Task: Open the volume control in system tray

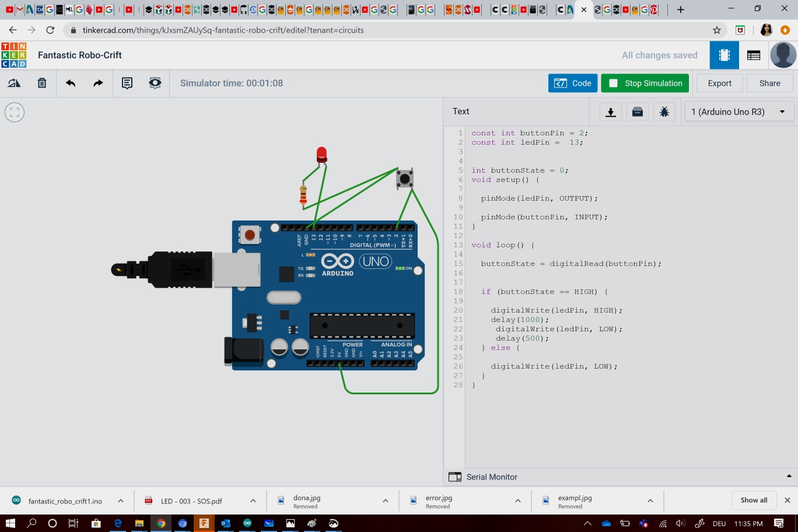Action: (680, 523)
